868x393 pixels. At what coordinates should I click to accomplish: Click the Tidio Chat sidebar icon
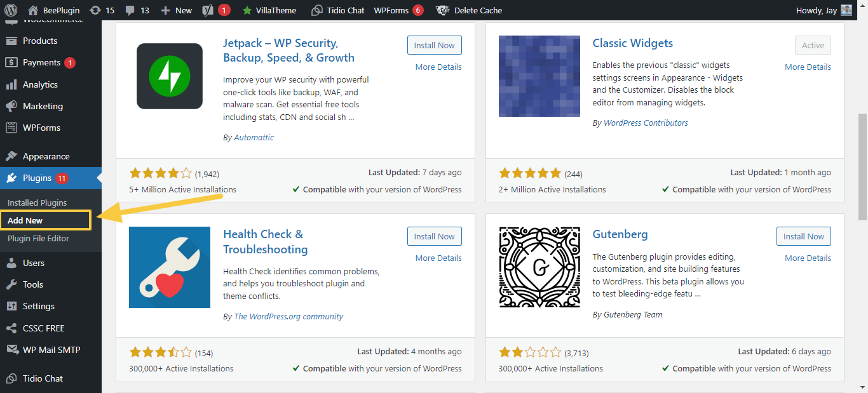pos(11,378)
